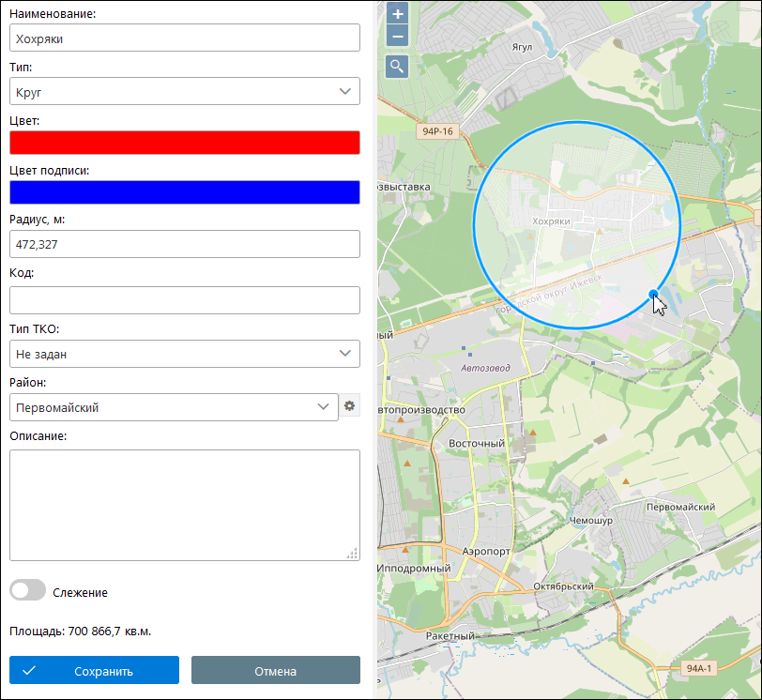Open district settings gear icon
This screenshot has width=762, height=700.
(350, 406)
